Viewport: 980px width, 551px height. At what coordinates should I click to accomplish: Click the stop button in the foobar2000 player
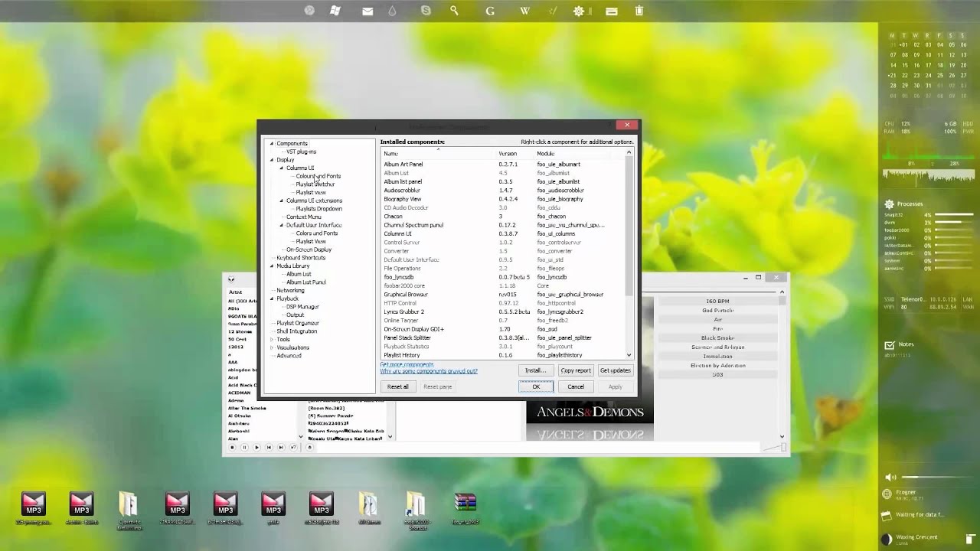click(233, 447)
